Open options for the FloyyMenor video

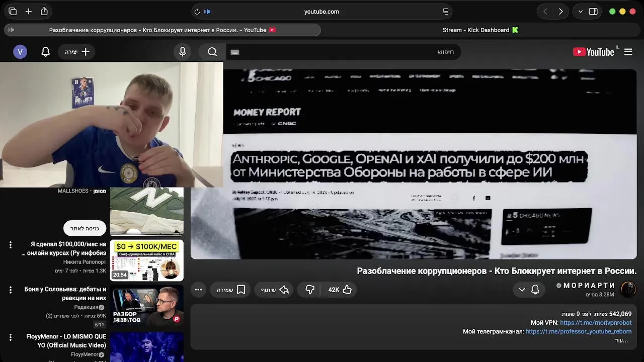click(x=10, y=337)
